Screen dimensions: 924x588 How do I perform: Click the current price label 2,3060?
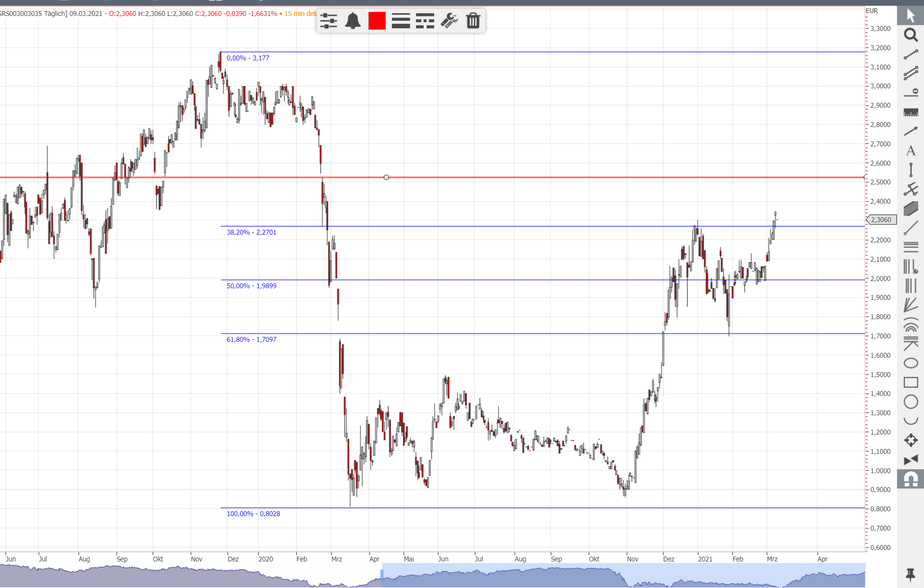(882, 220)
